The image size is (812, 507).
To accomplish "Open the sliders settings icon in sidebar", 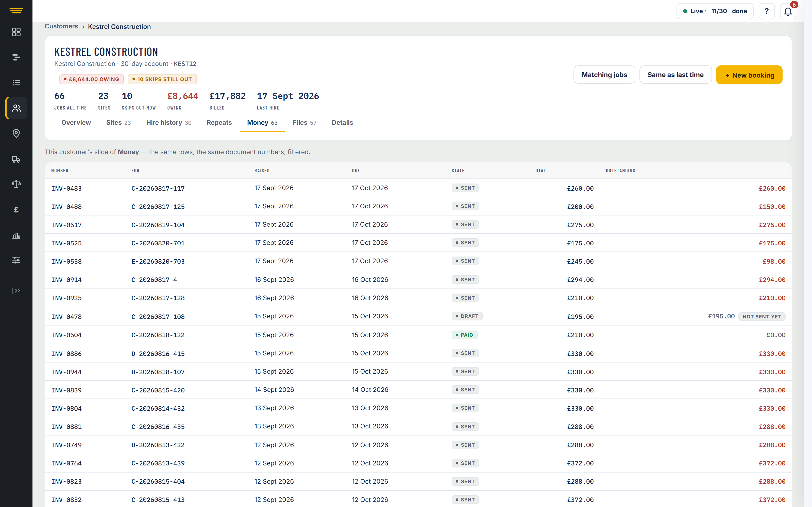I will (x=16, y=260).
